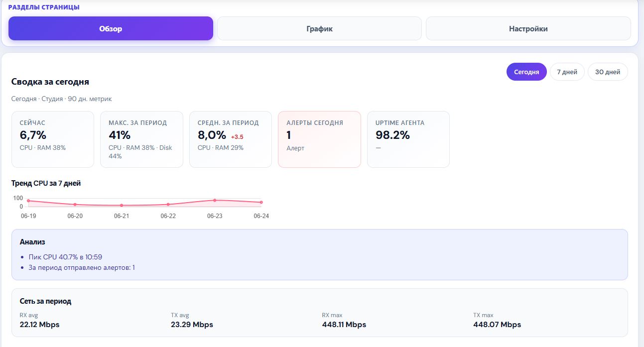Click the Анализ heading
The image size is (644, 347).
[32, 242]
